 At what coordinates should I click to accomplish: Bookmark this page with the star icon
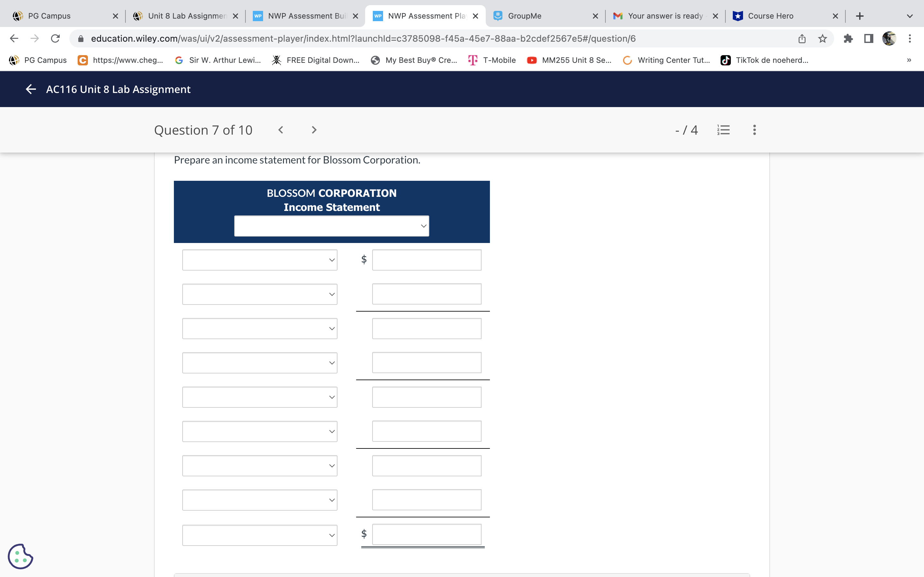822,38
